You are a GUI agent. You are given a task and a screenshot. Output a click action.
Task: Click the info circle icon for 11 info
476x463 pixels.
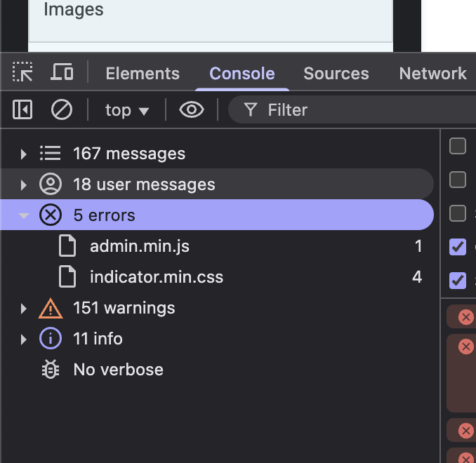pos(51,338)
